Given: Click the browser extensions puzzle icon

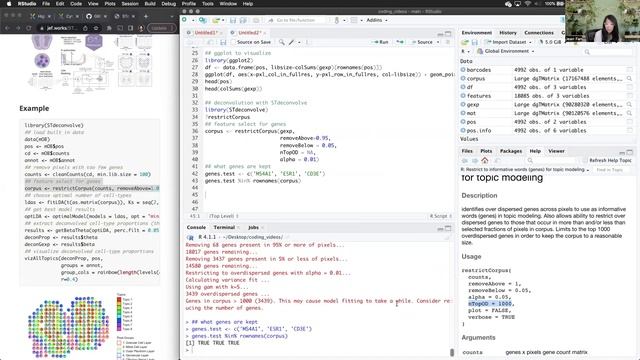Looking at the screenshot, I should (x=109, y=28).
